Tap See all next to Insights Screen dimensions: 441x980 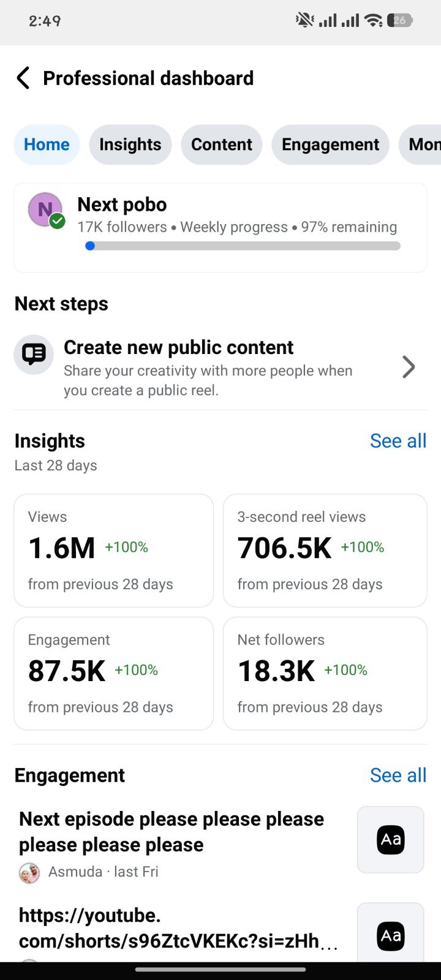point(398,441)
